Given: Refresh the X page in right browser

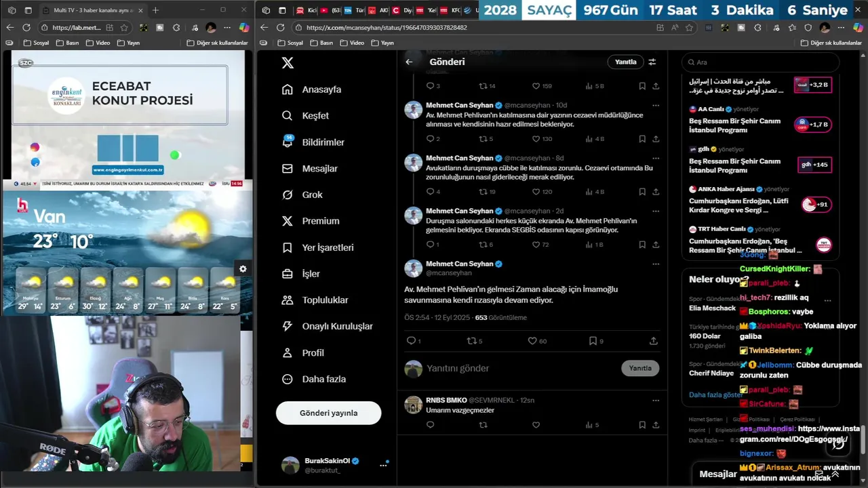Looking at the screenshot, I should (x=281, y=28).
